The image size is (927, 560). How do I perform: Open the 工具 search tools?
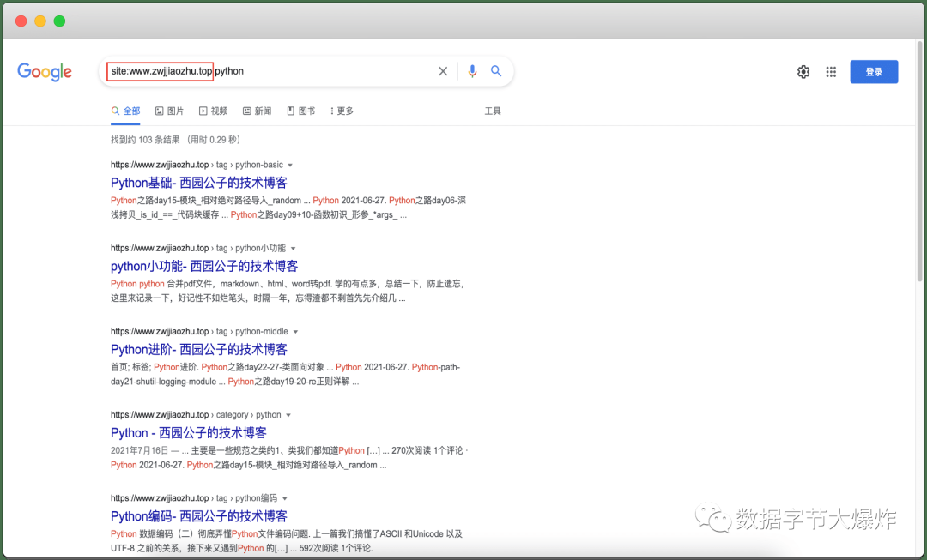coord(493,111)
